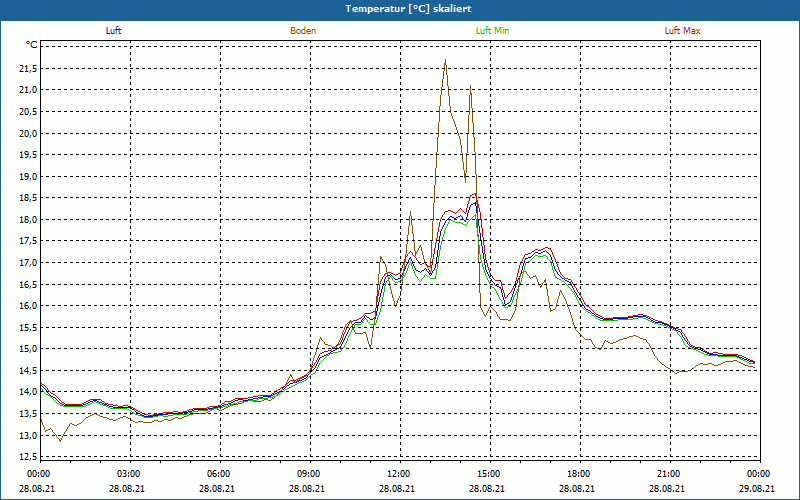Click the 12,5 y-axis value
This screenshot has width=800, height=500.
(x=28, y=457)
